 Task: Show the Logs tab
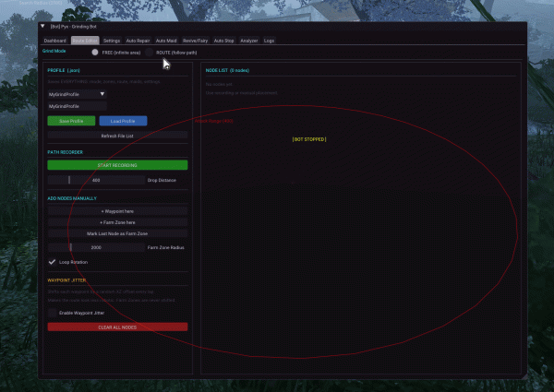click(270, 41)
